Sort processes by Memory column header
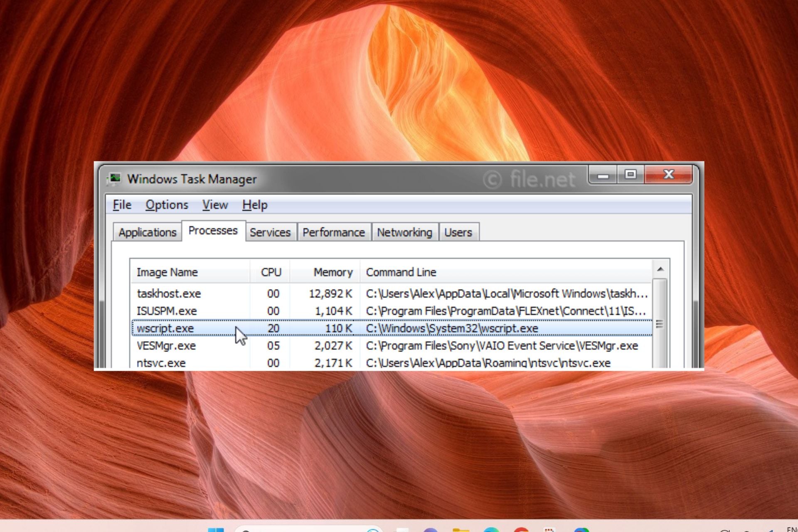The image size is (798, 532). pyautogui.click(x=332, y=272)
